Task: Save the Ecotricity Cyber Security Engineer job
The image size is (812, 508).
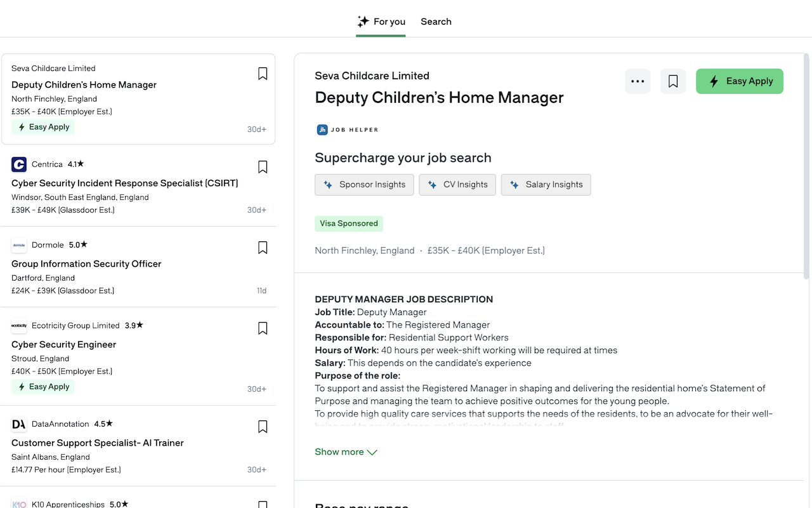Action: point(263,328)
